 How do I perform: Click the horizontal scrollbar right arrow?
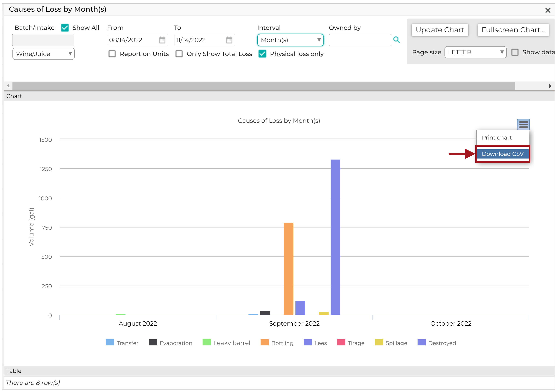coord(550,86)
